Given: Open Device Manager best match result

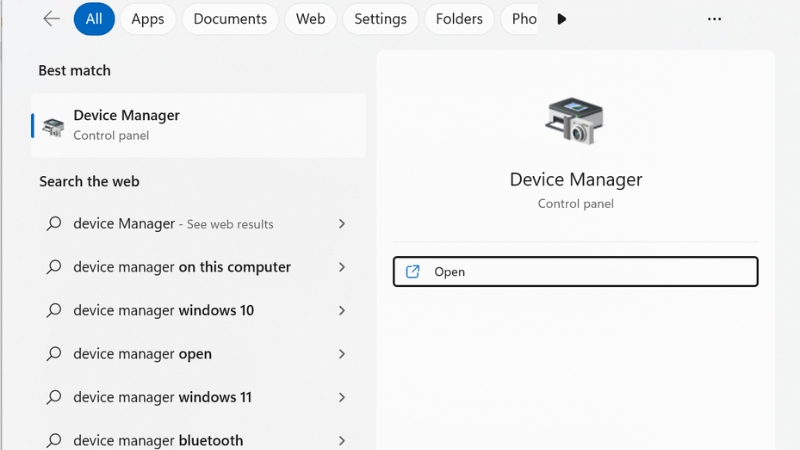Looking at the screenshot, I should point(198,125).
